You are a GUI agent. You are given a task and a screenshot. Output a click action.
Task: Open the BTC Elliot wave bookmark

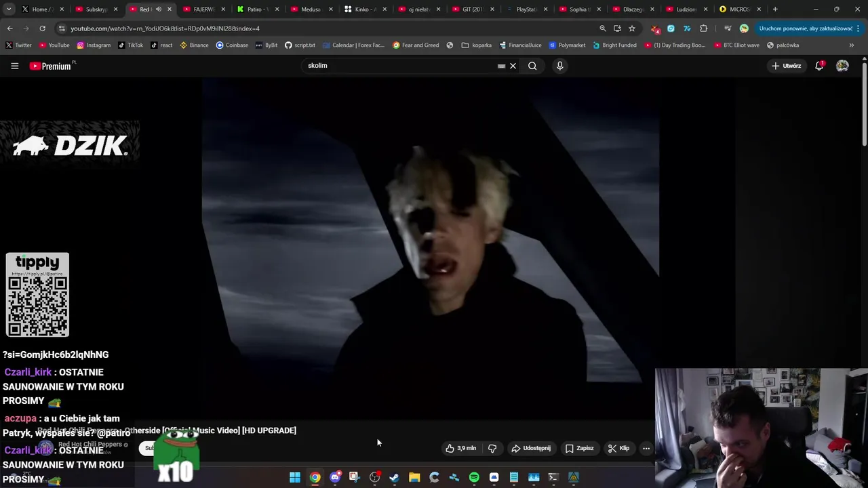pos(736,45)
